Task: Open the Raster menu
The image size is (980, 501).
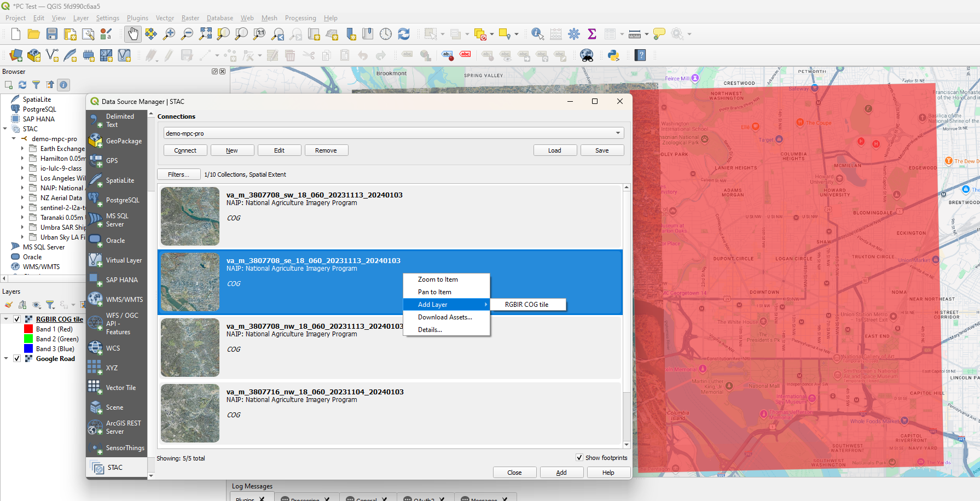Action: point(190,18)
